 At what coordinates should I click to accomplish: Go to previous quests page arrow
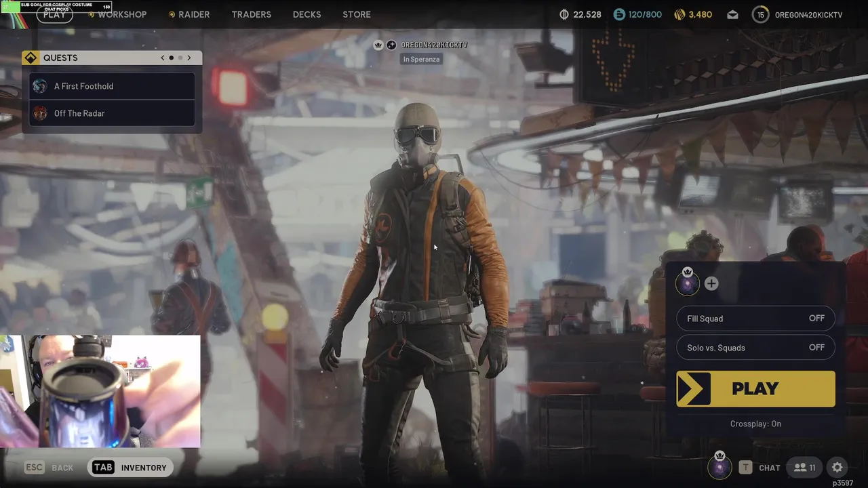[x=163, y=58]
